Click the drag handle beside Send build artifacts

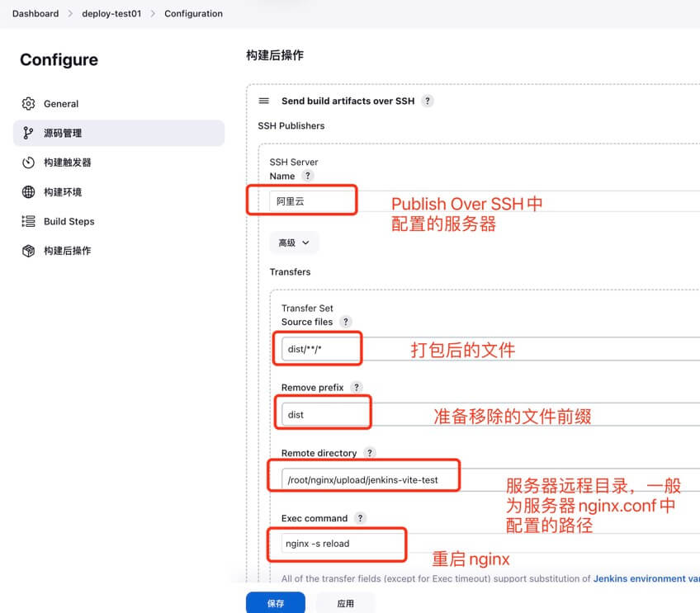[264, 101]
